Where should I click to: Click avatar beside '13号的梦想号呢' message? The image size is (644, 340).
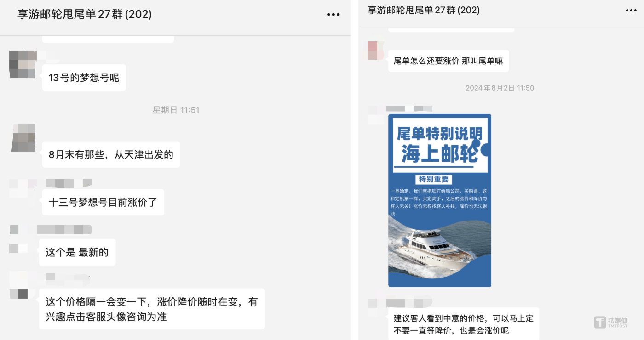[x=23, y=64]
